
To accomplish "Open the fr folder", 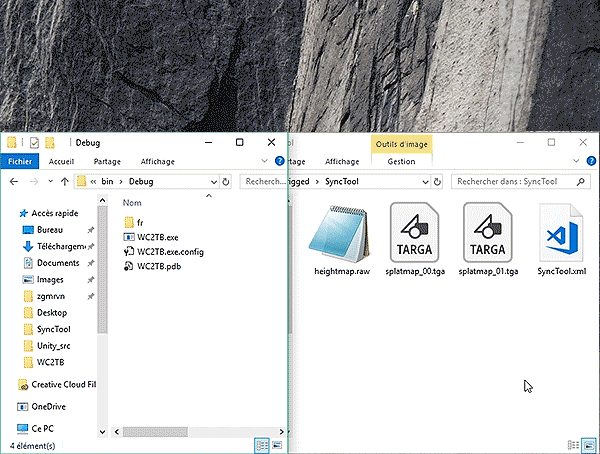I will coord(141,222).
